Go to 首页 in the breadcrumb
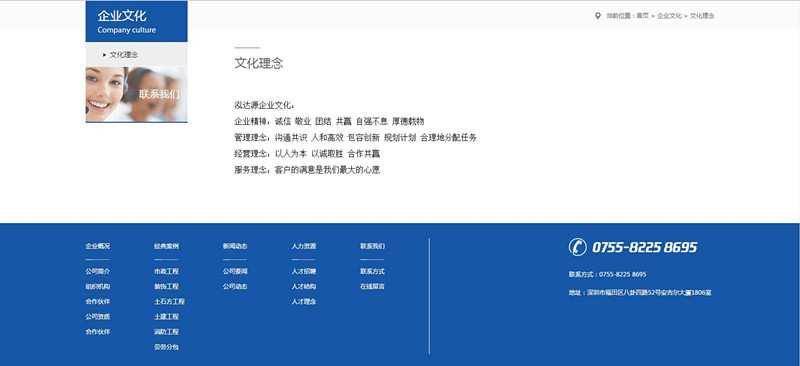This screenshot has width=800, height=366. 642,16
